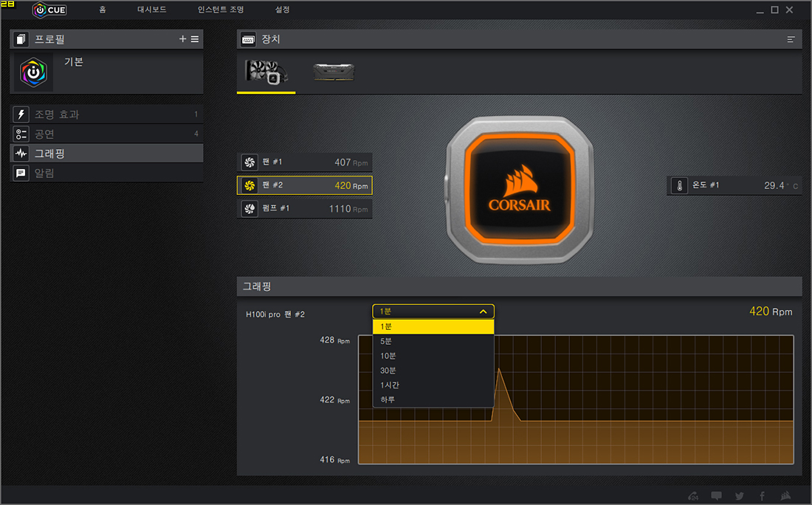The width and height of the screenshot is (812, 505).
Task: Click the 프로필 panel title text
Action: click(x=49, y=39)
